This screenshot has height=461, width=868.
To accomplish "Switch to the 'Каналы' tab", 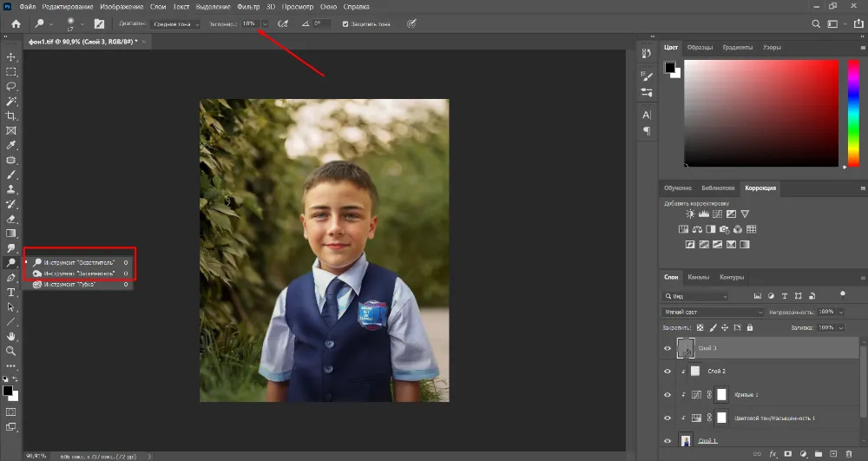I will [699, 278].
